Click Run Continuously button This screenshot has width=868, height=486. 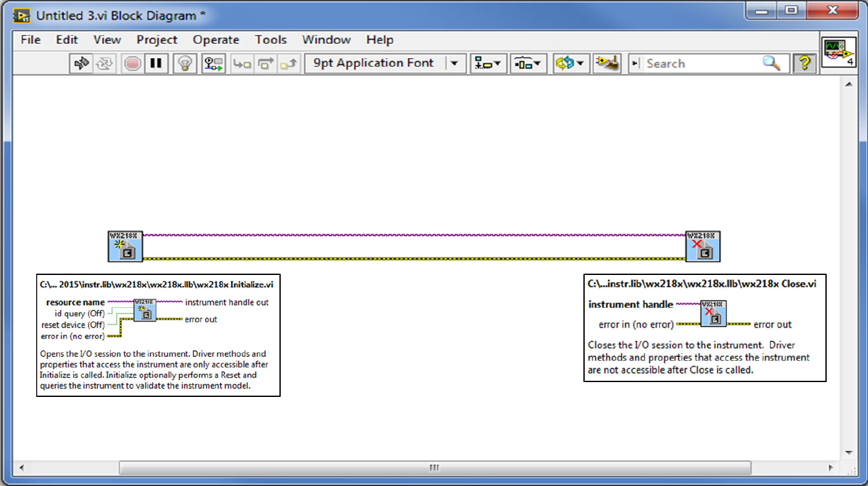pyautogui.click(x=105, y=63)
